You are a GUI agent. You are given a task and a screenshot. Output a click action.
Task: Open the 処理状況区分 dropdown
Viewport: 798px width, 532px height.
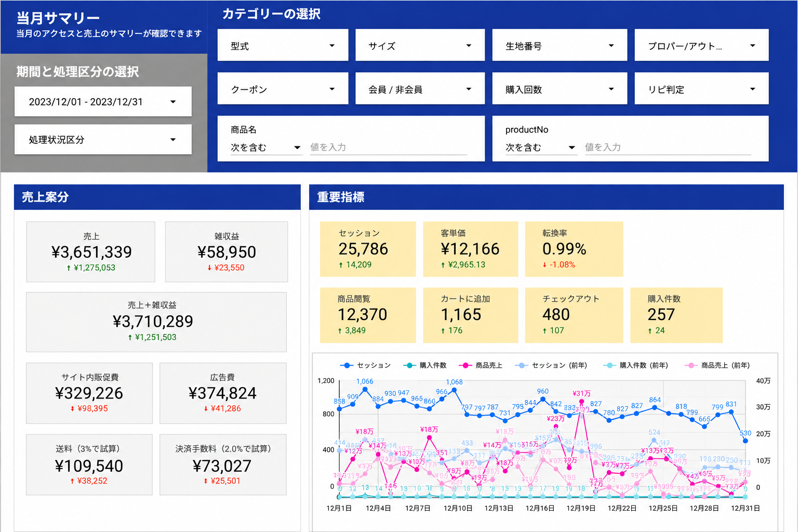tap(103, 139)
